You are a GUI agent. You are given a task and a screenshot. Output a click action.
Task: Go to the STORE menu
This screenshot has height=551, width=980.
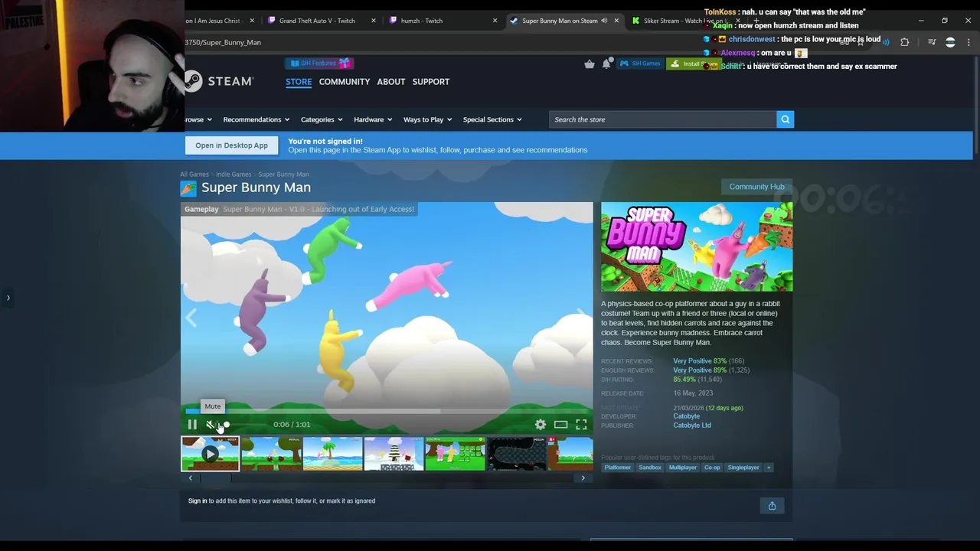299,82
